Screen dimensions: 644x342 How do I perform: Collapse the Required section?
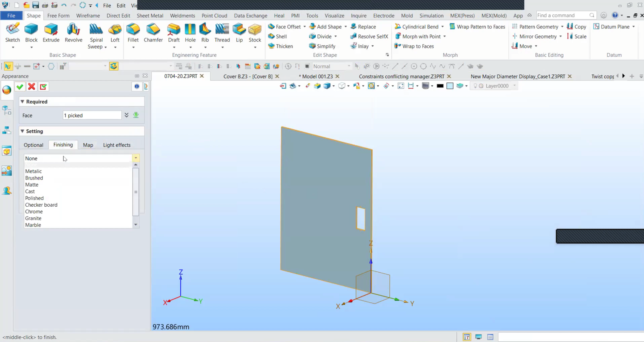tap(22, 101)
